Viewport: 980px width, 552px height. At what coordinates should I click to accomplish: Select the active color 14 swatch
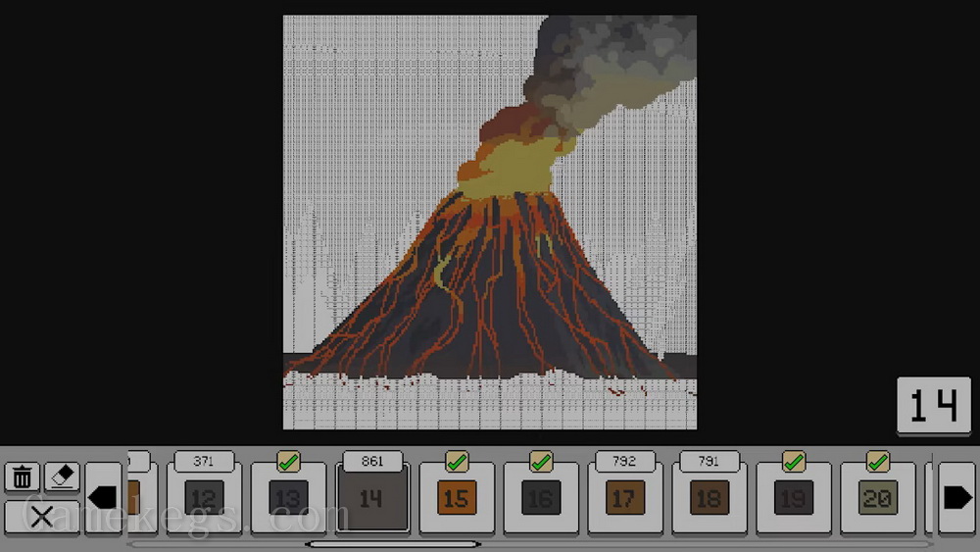coord(371,499)
